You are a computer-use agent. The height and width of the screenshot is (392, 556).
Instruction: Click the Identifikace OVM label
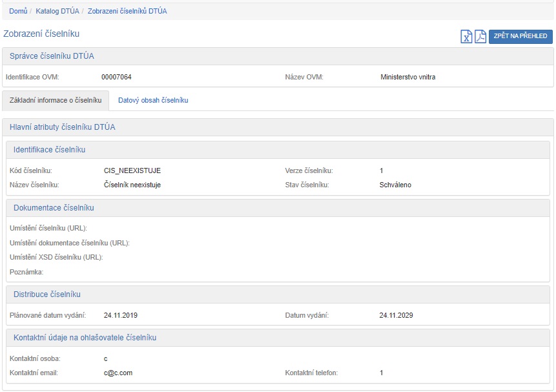point(32,77)
